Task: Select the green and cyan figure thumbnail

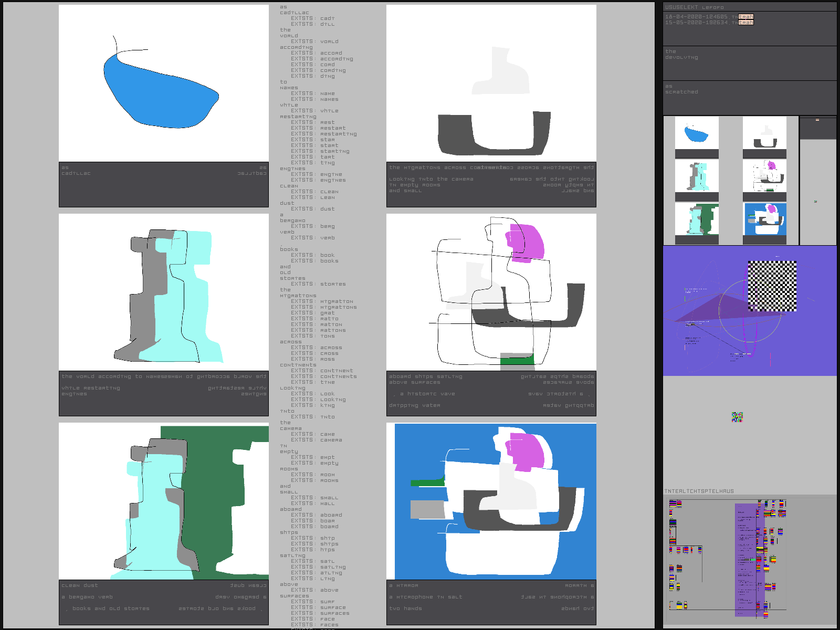Action: point(697,219)
